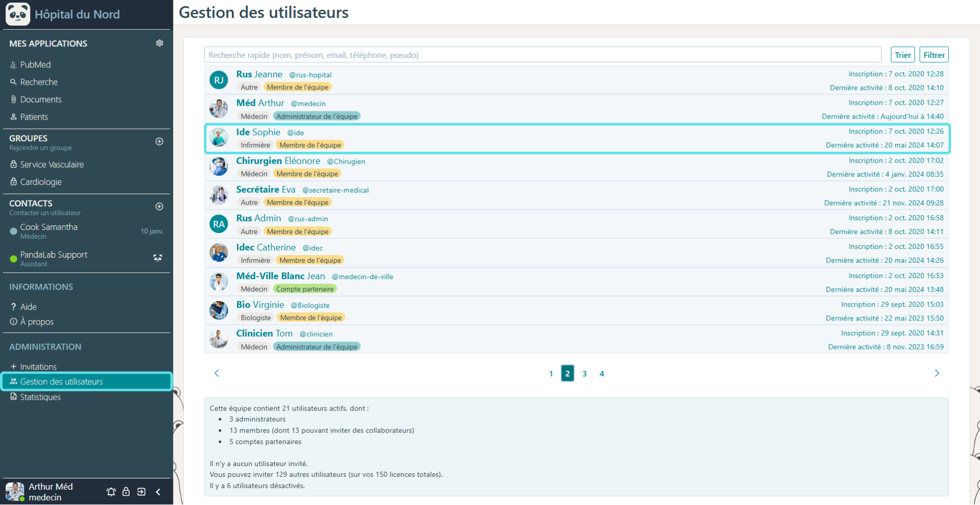The height and width of the screenshot is (505, 980).
Task: Open user Clinicien Tom
Action: pos(264,333)
